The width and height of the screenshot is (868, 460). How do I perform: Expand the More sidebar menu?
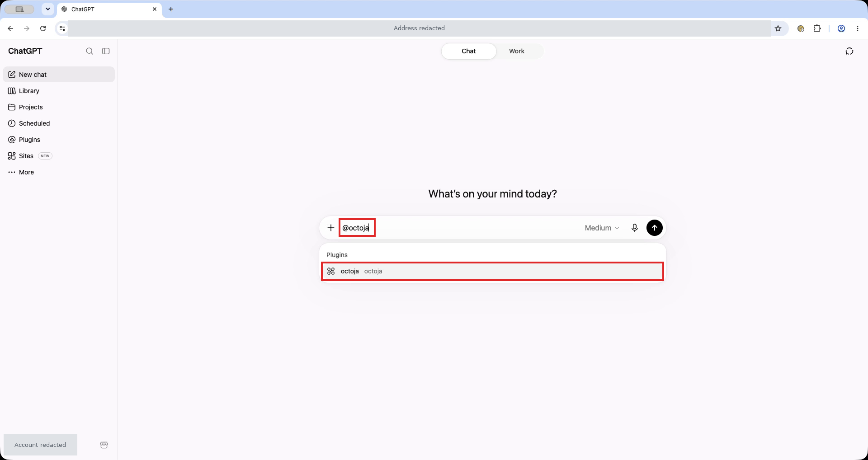(x=59, y=172)
